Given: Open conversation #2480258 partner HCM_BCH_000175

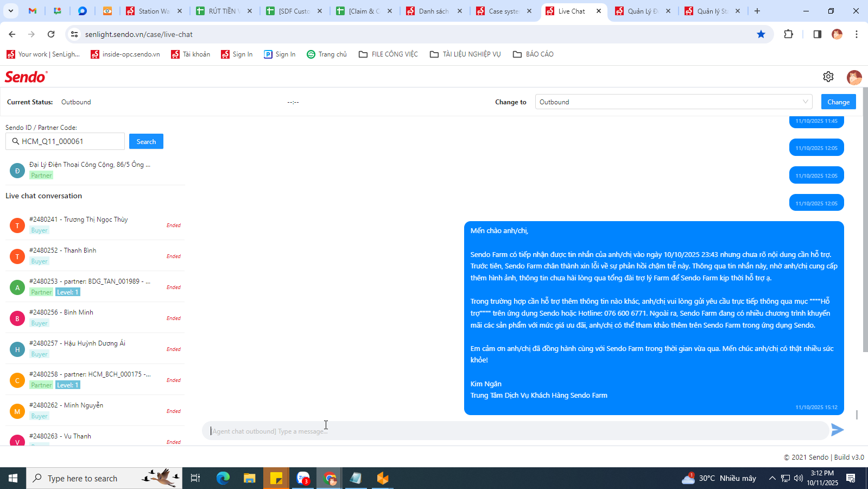Looking at the screenshot, I should coord(95,380).
